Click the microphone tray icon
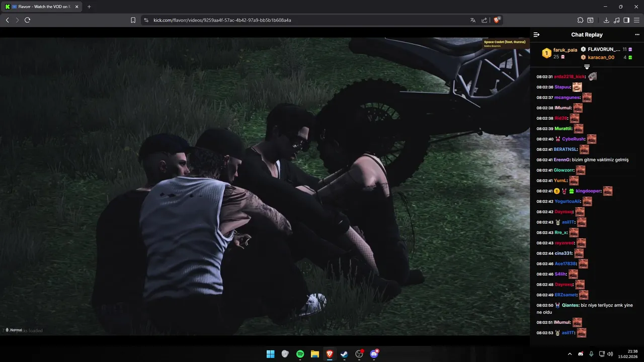Viewport: 644px width, 362px height. point(591,354)
